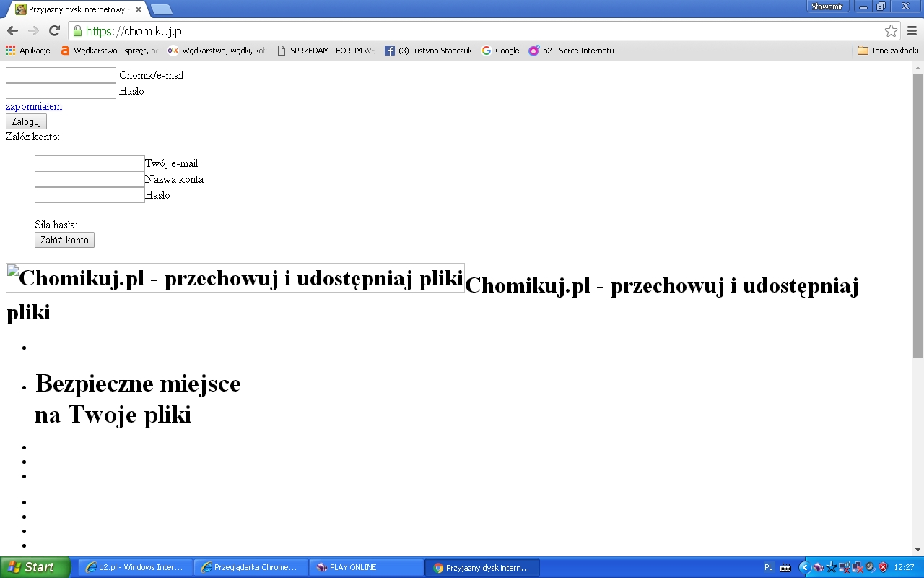Open the SPRZEDAM - FORUM bookmark
924x578 pixels.
tap(326, 51)
